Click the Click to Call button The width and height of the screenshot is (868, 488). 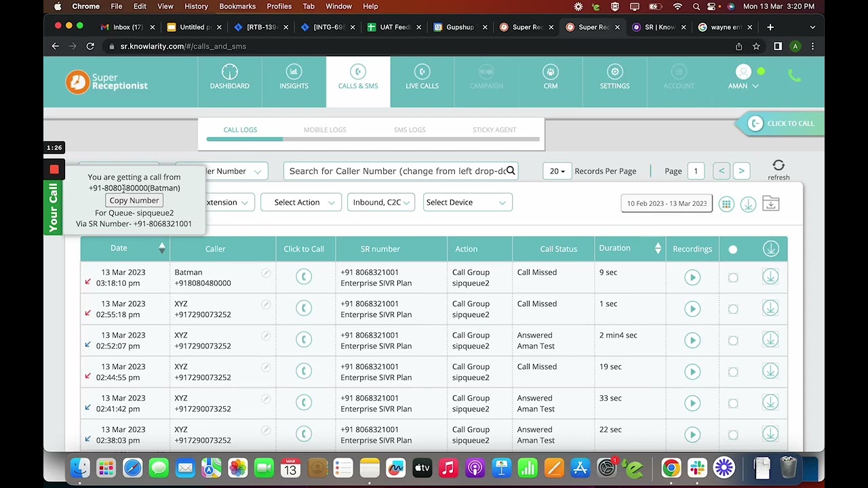pyautogui.click(x=781, y=123)
